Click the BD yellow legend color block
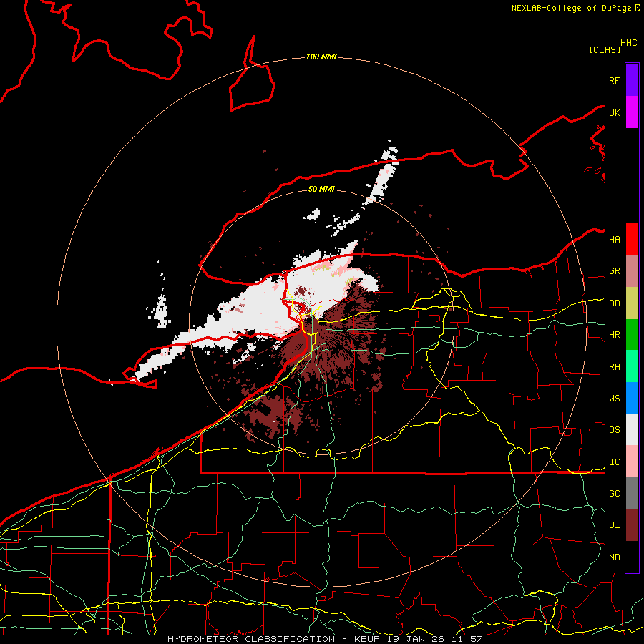 point(632,303)
